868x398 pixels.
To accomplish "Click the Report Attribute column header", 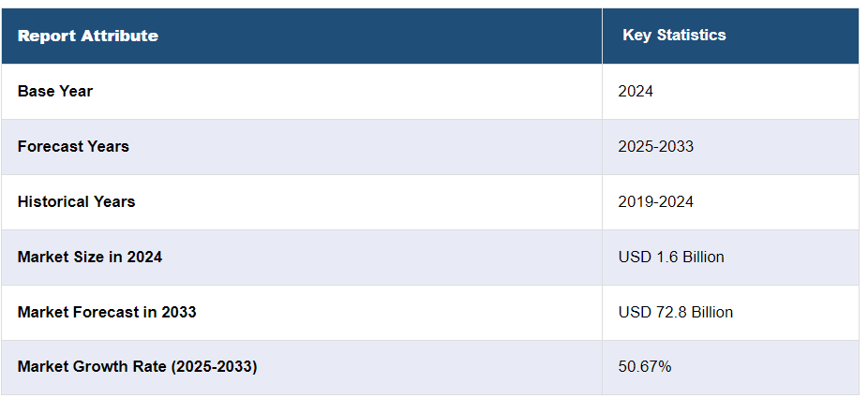I will pos(87,37).
